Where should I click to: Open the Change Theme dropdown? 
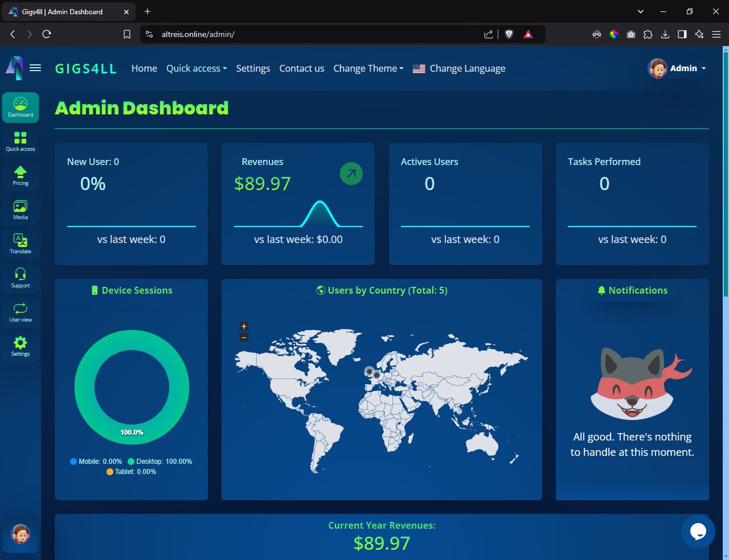[368, 68]
